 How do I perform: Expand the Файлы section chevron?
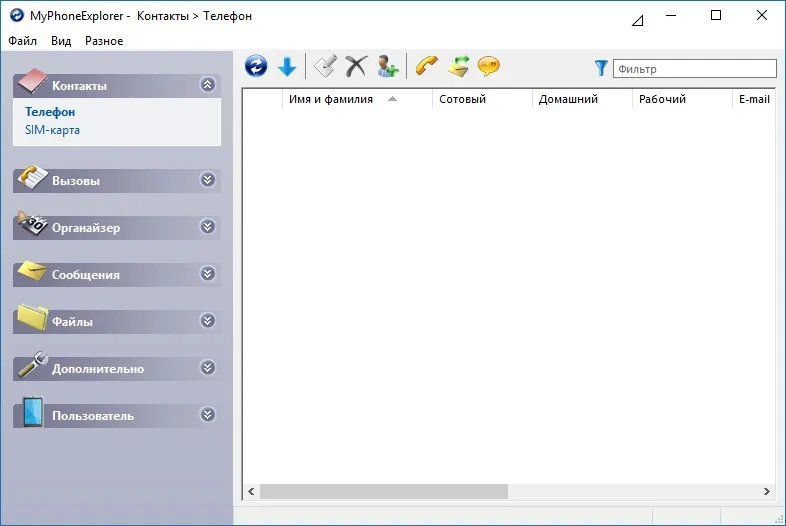[208, 320]
